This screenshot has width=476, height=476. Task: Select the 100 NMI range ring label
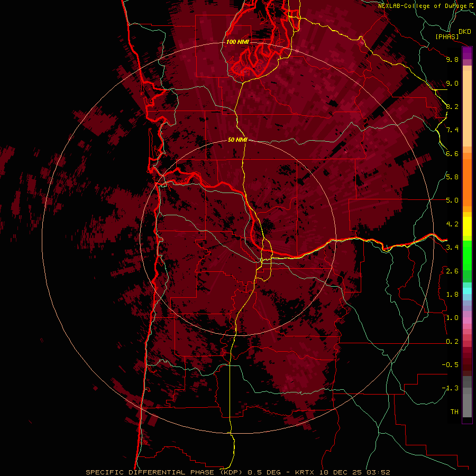237,42
